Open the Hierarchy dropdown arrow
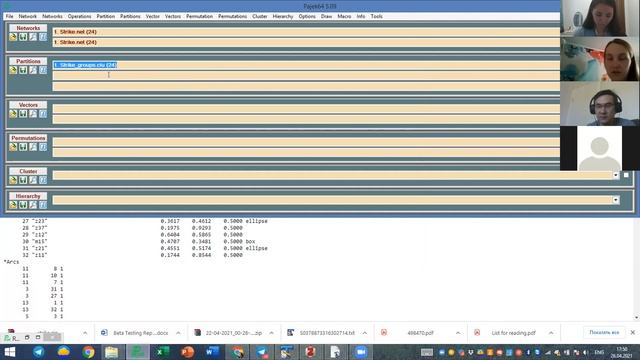Image resolution: width=640 pixels, height=360 pixels. pos(616,200)
